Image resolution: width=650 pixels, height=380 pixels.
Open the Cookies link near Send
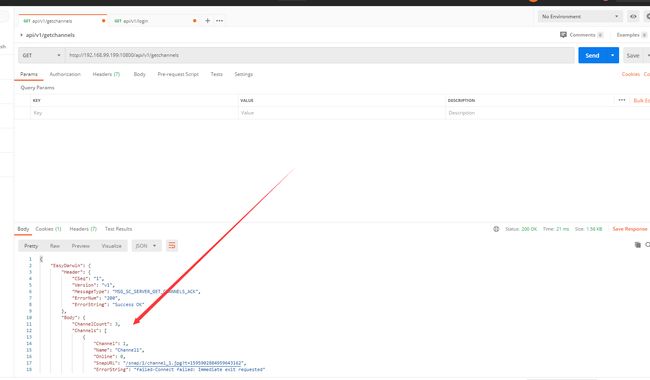coord(631,74)
